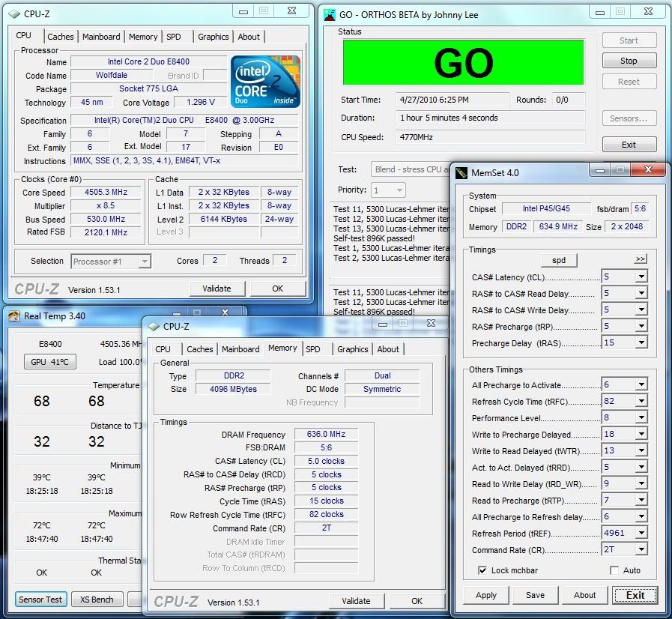Image resolution: width=672 pixels, height=619 pixels.
Task: Enable the Auto checkbox in MemSet
Action: click(x=614, y=570)
